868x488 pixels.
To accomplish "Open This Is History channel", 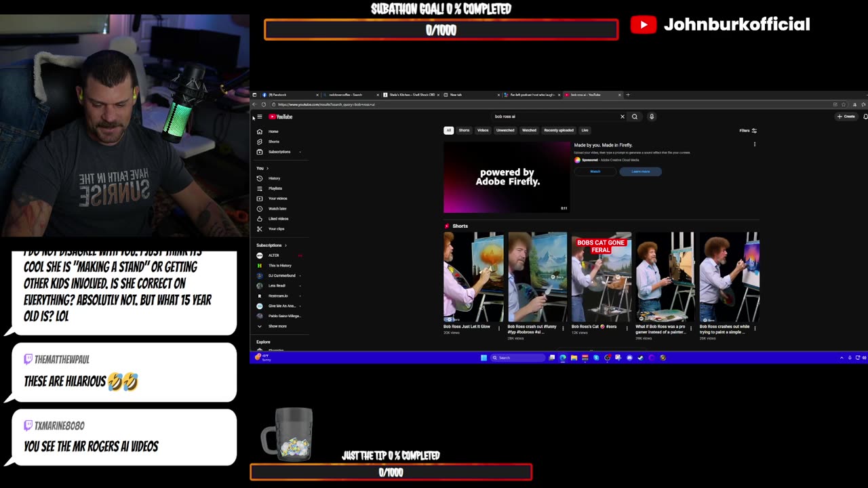I will [x=278, y=266].
